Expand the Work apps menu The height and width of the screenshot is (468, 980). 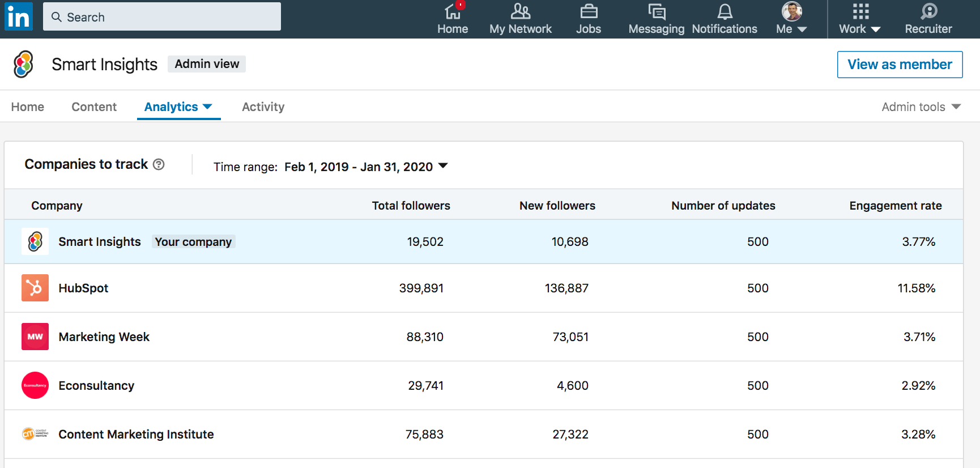point(860,18)
